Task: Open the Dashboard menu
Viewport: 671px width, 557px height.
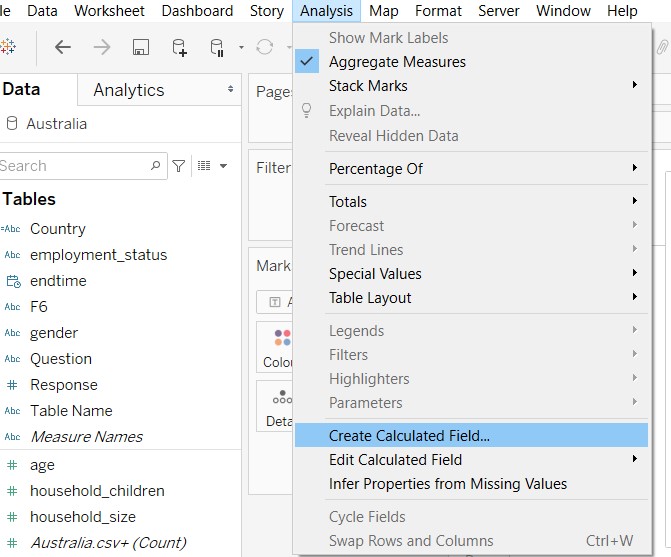Action: click(x=197, y=11)
